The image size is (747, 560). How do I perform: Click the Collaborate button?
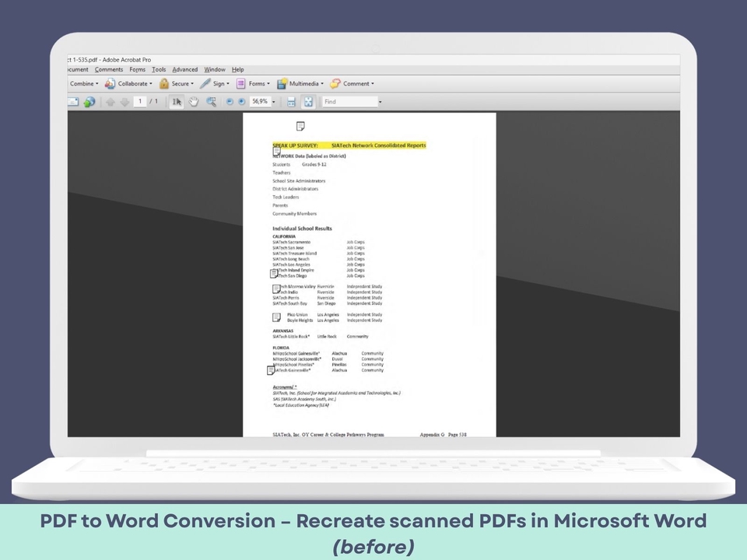(132, 84)
